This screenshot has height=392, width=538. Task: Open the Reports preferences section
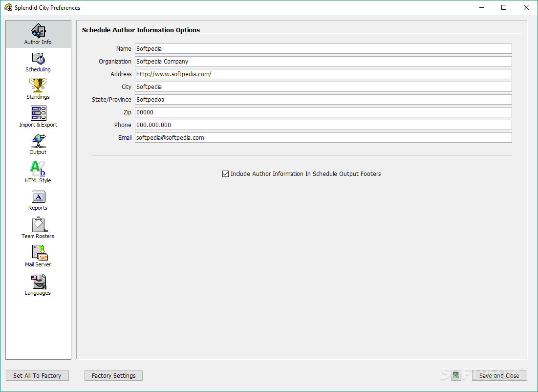tap(38, 200)
